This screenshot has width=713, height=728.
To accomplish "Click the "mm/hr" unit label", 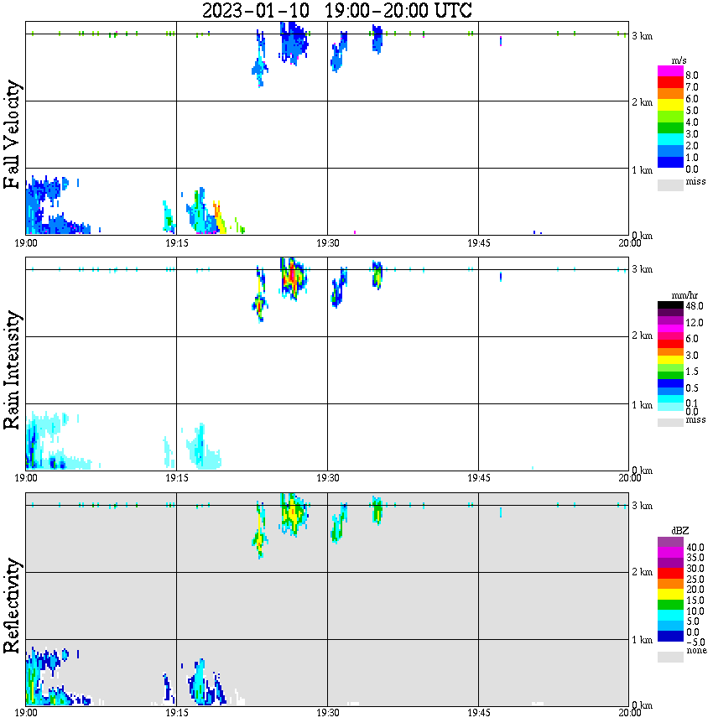I will click(x=684, y=295).
